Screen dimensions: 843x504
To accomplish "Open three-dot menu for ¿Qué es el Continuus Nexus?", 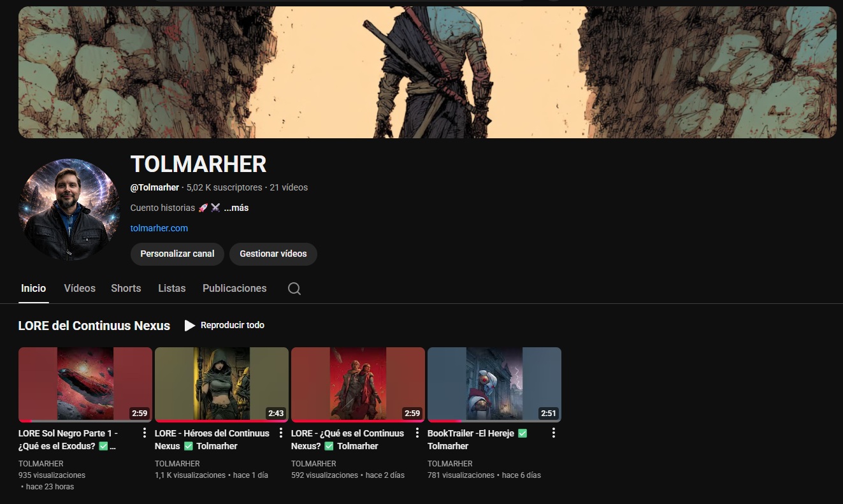I will (x=417, y=433).
